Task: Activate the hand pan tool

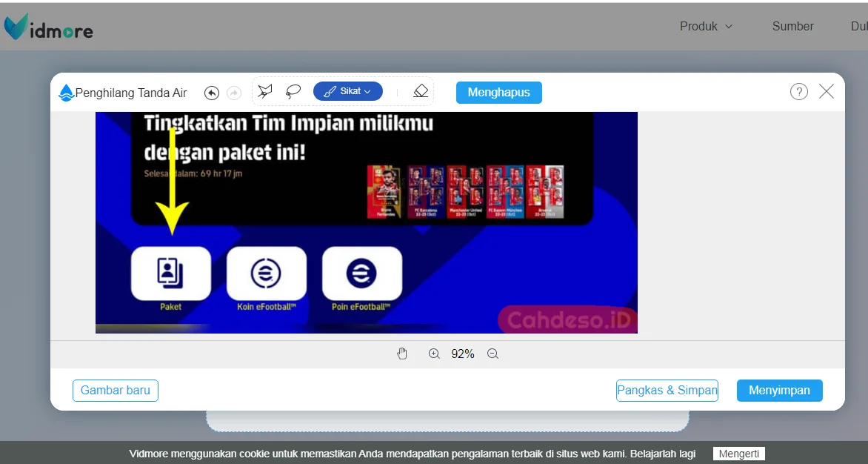Action: [x=402, y=354]
